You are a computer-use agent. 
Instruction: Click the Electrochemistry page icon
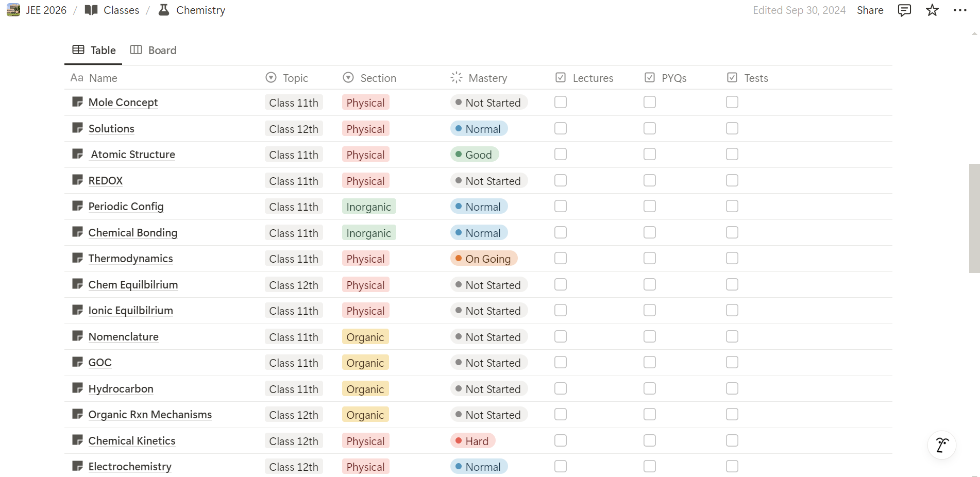click(78, 466)
